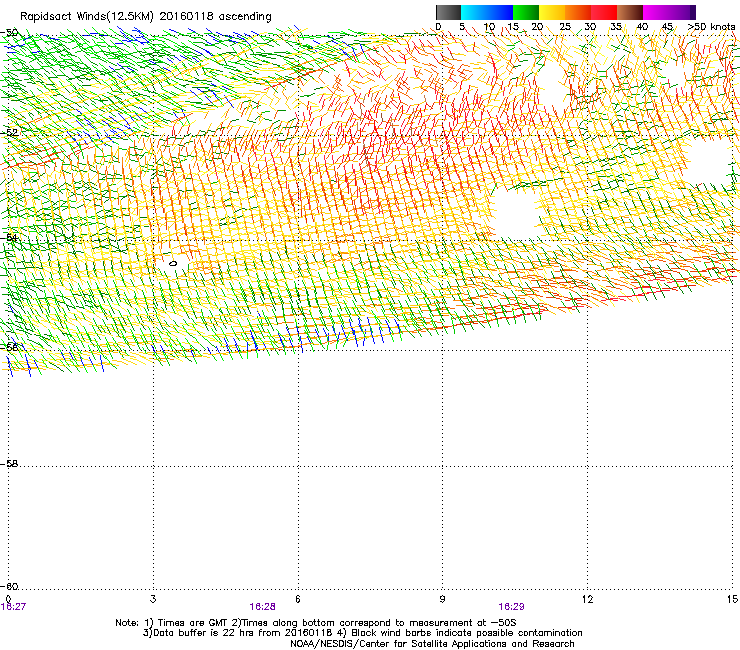Click the longitude label '9'
740x650 pixels.
pos(442,599)
